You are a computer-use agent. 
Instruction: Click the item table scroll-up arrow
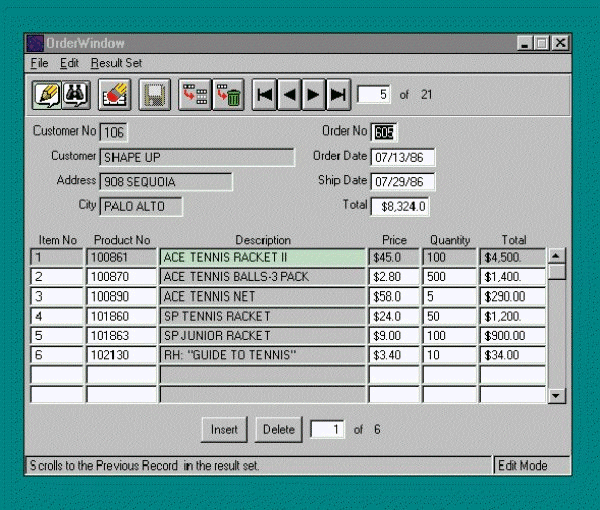coord(557,255)
